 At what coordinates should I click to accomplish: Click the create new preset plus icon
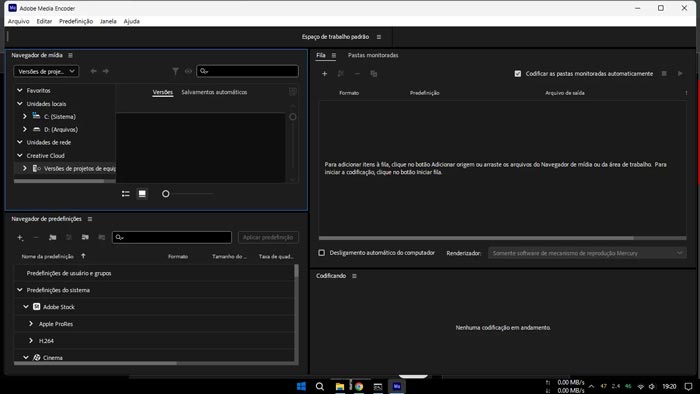[x=20, y=237]
